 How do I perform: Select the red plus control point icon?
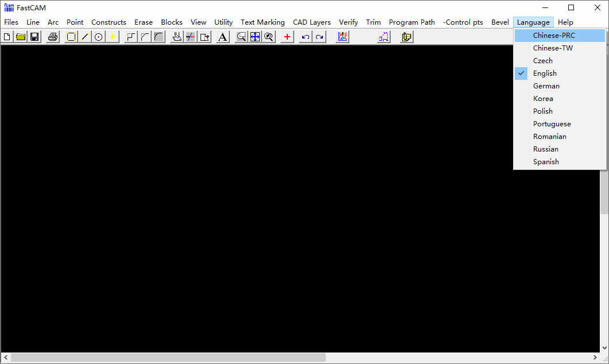287,37
